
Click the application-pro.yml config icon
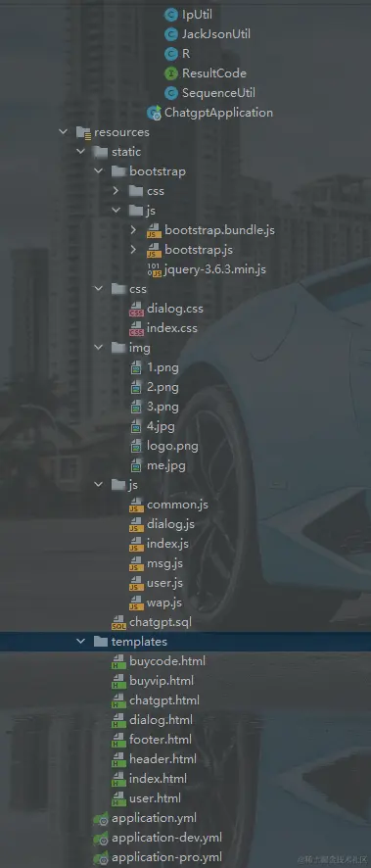pyautogui.click(x=101, y=858)
